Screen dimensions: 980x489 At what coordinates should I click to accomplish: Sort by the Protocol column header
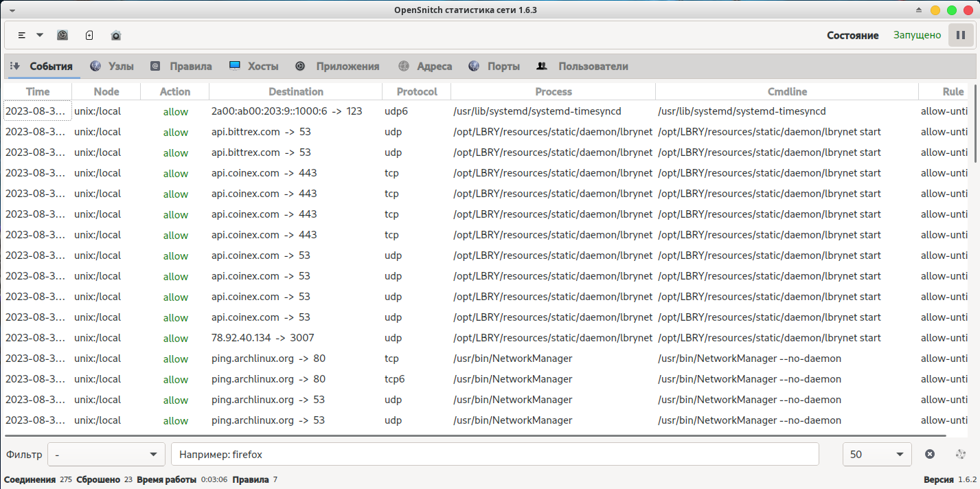click(416, 91)
